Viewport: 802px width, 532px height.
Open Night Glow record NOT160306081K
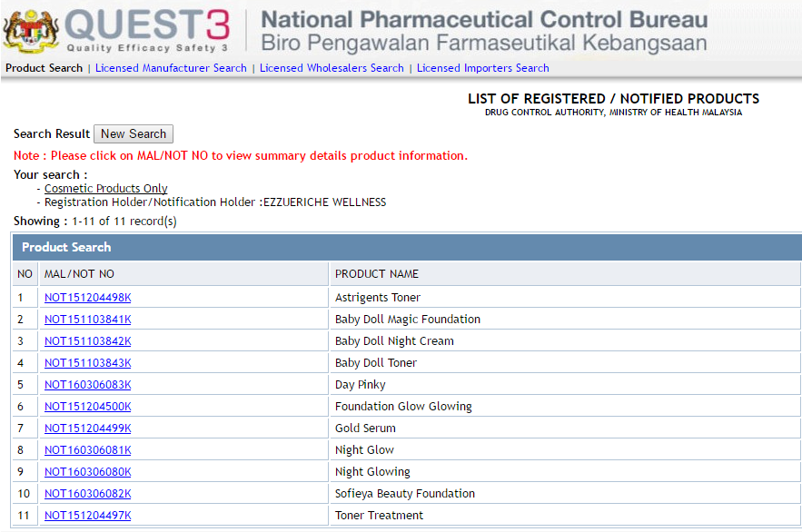pyautogui.click(x=87, y=450)
